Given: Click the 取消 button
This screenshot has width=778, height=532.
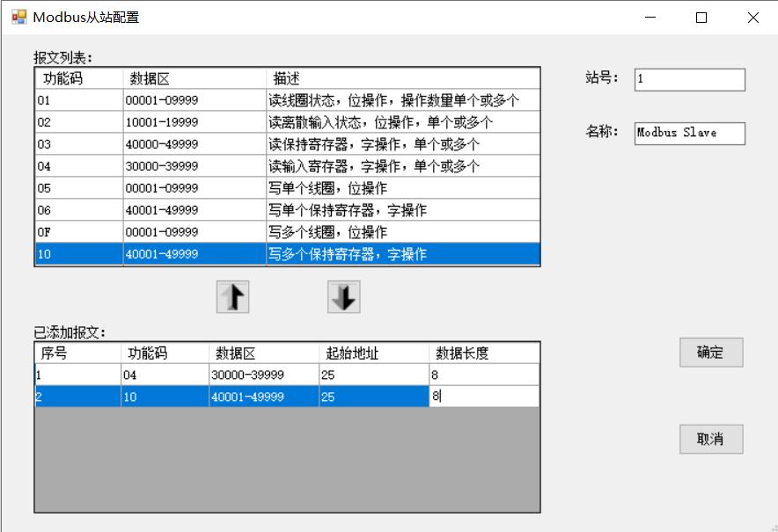Looking at the screenshot, I should click(x=711, y=439).
